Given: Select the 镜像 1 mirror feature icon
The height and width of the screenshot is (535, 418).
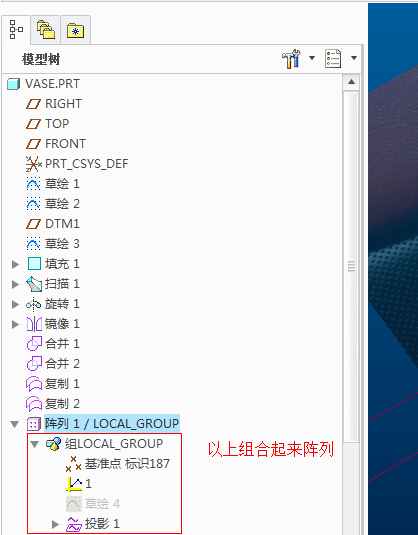Looking at the screenshot, I should click(x=34, y=324).
